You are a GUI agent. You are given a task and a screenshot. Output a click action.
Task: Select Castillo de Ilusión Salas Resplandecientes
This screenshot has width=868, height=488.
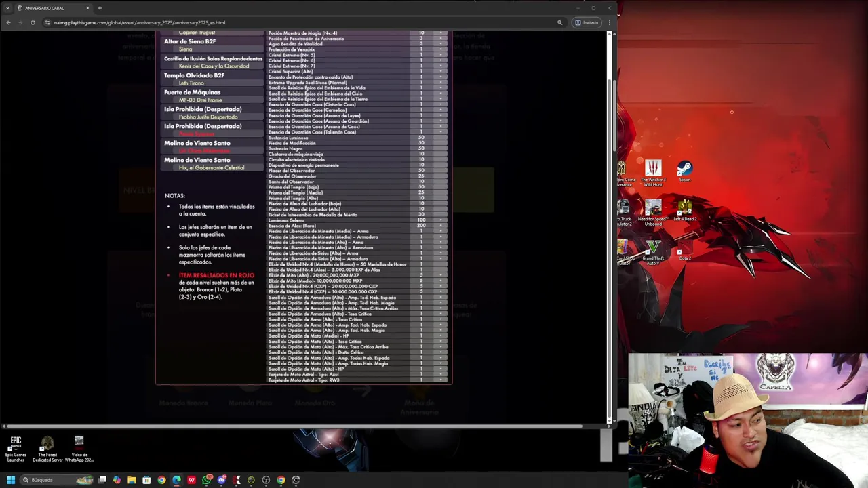click(213, 58)
